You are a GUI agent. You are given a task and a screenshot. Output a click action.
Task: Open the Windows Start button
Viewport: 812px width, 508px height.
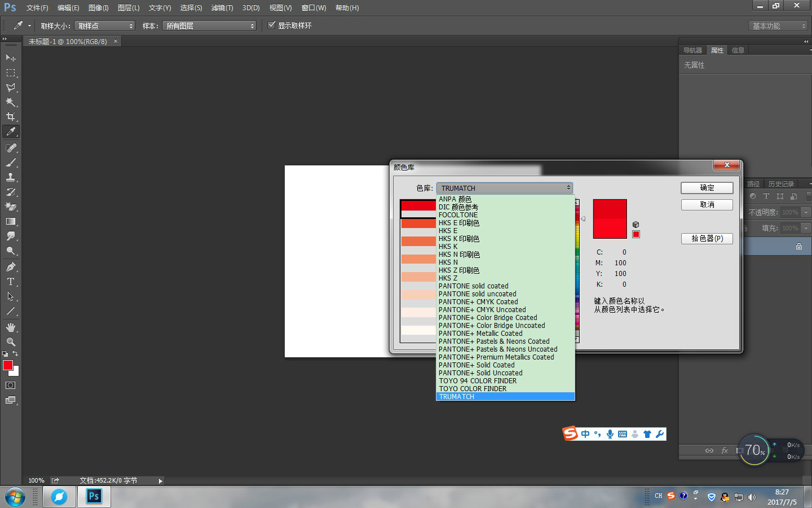tap(15, 497)
